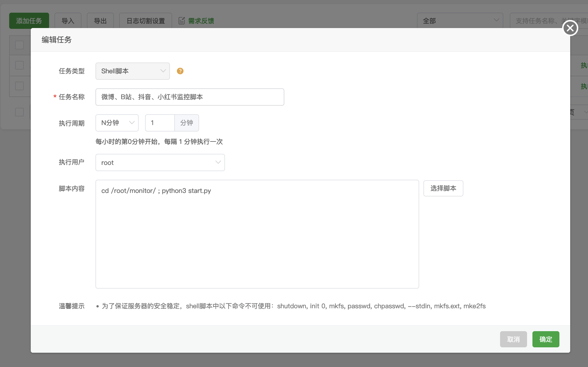Image resolution: width=588 pixels, height=367 pixels.
Task: Check the bottom task checkbox in the list
Action: pos(19,112)
